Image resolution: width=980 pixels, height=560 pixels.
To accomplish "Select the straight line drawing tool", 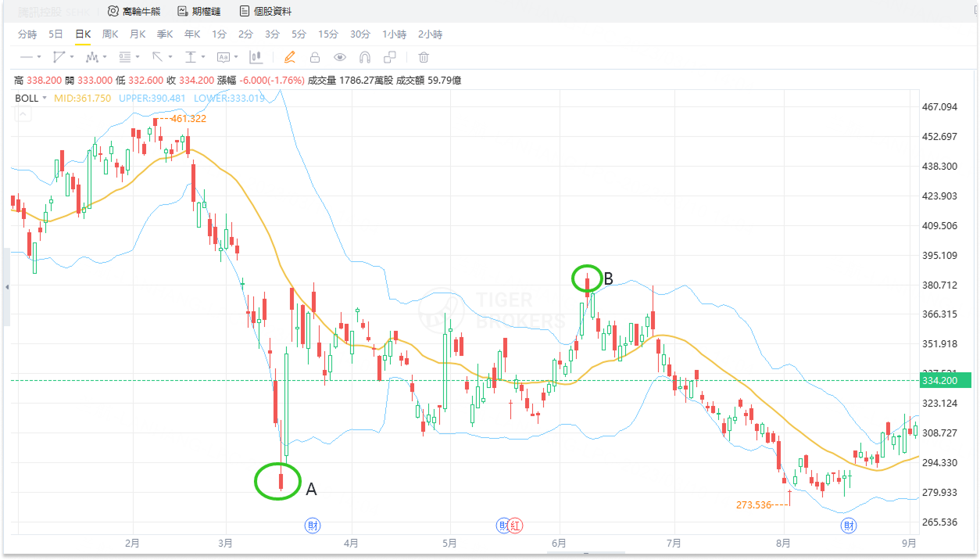I will click(26, 57).
